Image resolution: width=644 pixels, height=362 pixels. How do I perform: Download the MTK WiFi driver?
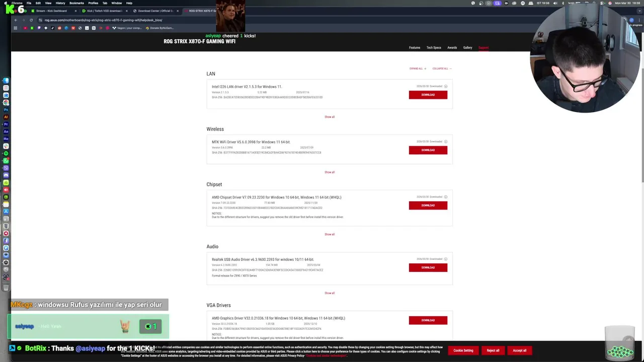[428, 150]
